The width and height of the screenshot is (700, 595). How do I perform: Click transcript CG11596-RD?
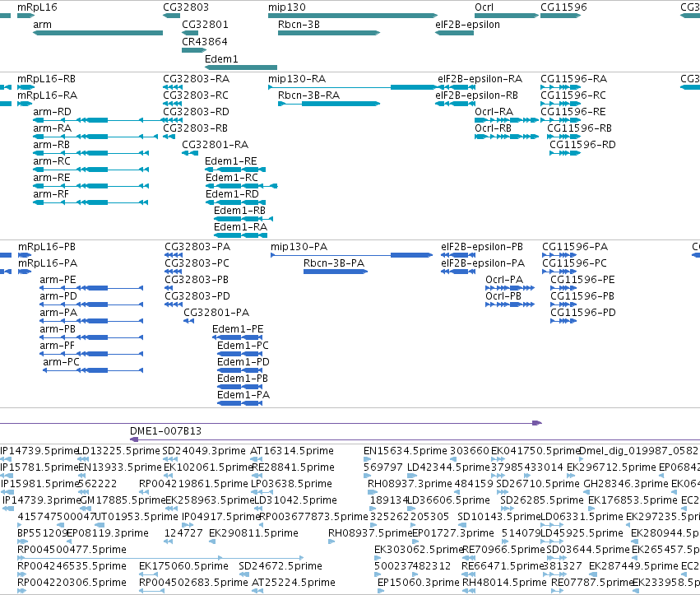[x=565, y=153]
